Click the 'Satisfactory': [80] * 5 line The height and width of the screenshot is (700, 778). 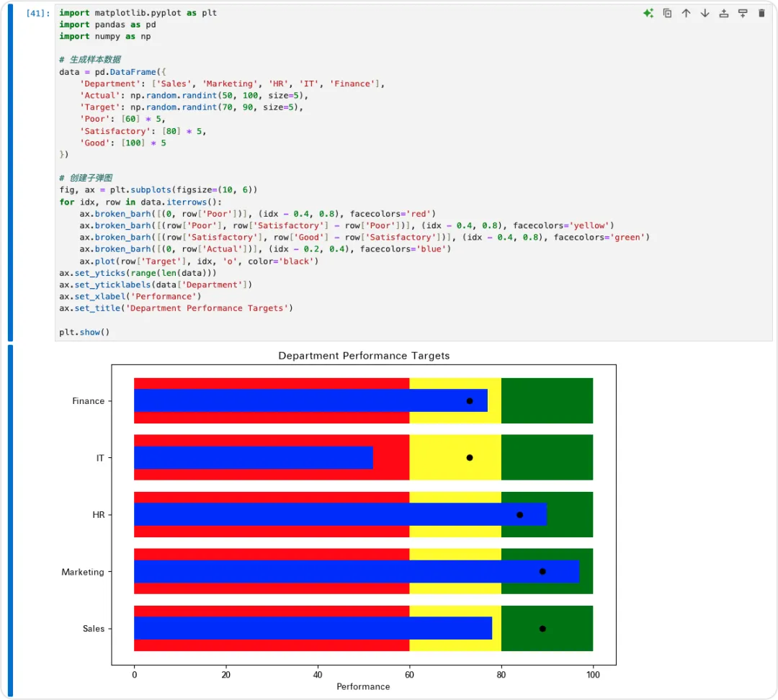(x=143, y=132)
